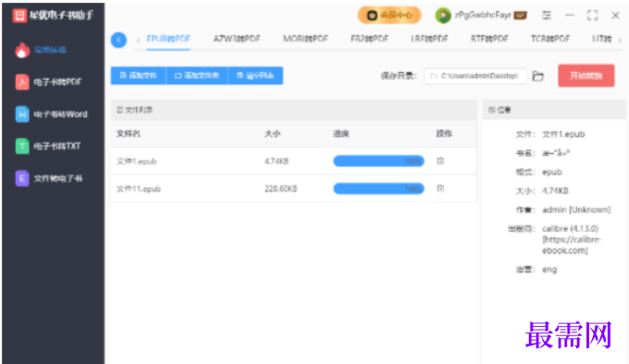Click the 进度 column header
This screenshot has width=629, height=364.
pos(342,134)
